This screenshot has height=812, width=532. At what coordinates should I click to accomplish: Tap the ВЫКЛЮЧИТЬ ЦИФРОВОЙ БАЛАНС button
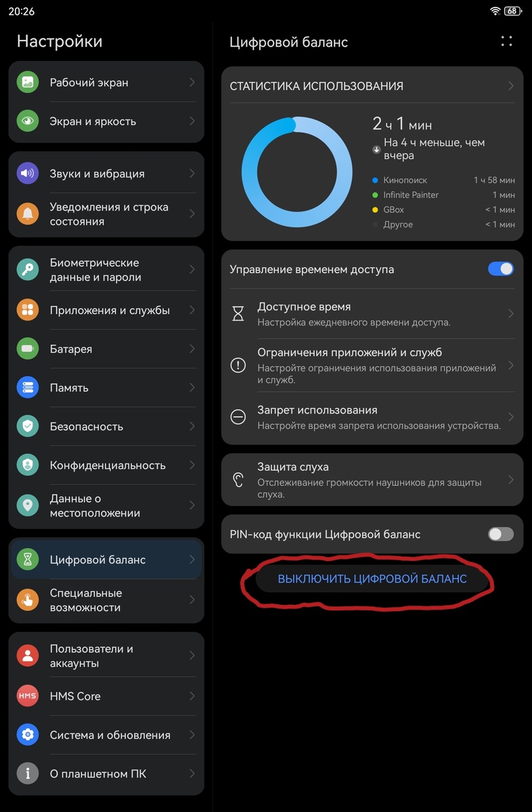click(x=372, y=579)
